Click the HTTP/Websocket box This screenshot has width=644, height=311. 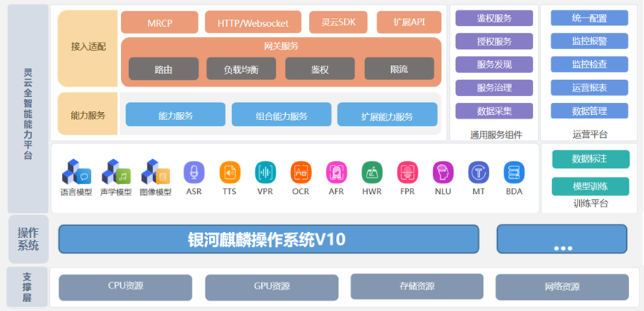click(x=253, y=22)
